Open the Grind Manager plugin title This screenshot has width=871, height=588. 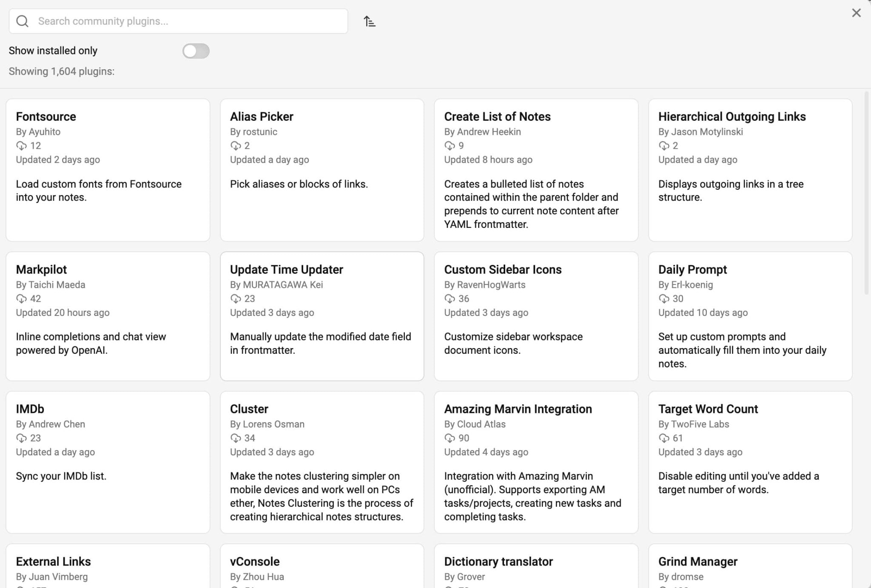click(x=697, y=562)
